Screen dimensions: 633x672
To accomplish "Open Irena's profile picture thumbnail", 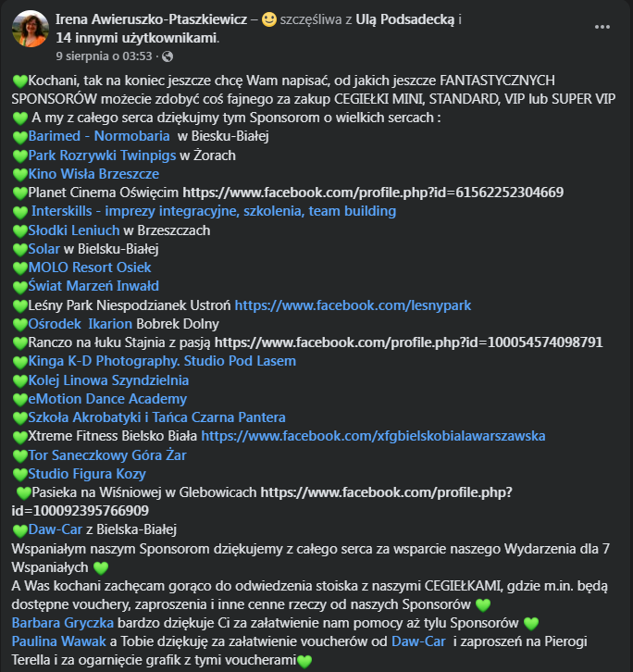I will (x=31, y=29).
